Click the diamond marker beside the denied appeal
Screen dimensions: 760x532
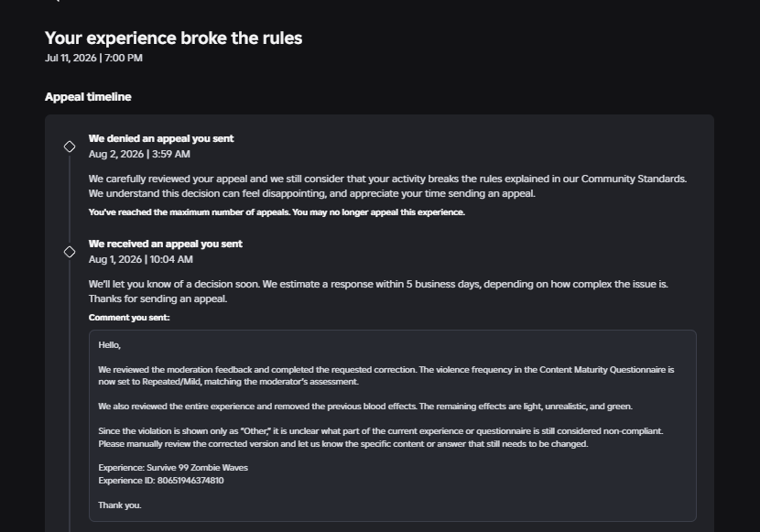pos(70,147)
